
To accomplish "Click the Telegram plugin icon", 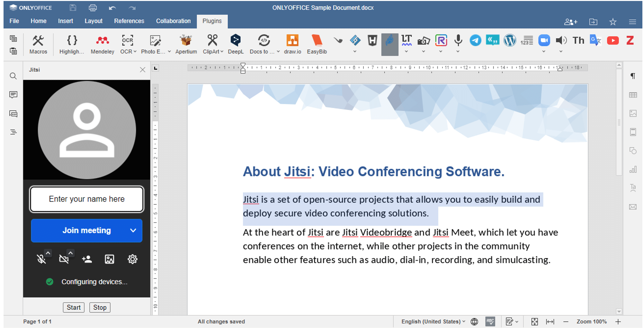I will point(475,41).
